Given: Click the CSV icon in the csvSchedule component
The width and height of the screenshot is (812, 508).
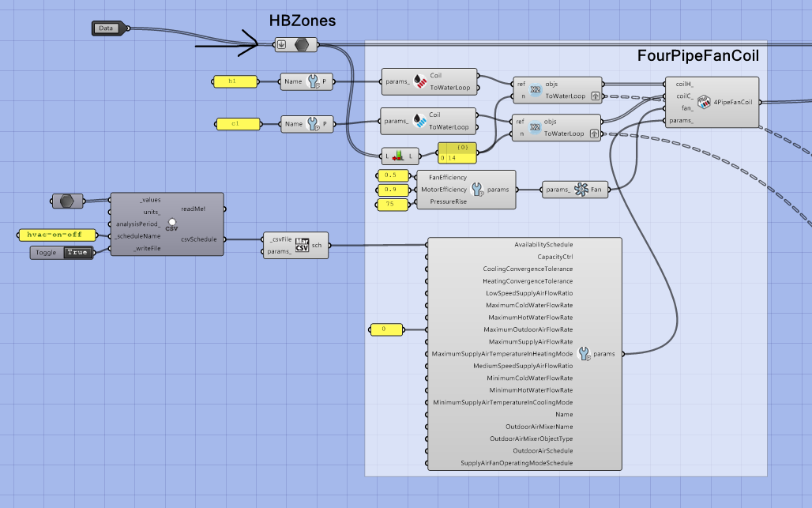Looking at the screenshot, I should tap(171, 224).
